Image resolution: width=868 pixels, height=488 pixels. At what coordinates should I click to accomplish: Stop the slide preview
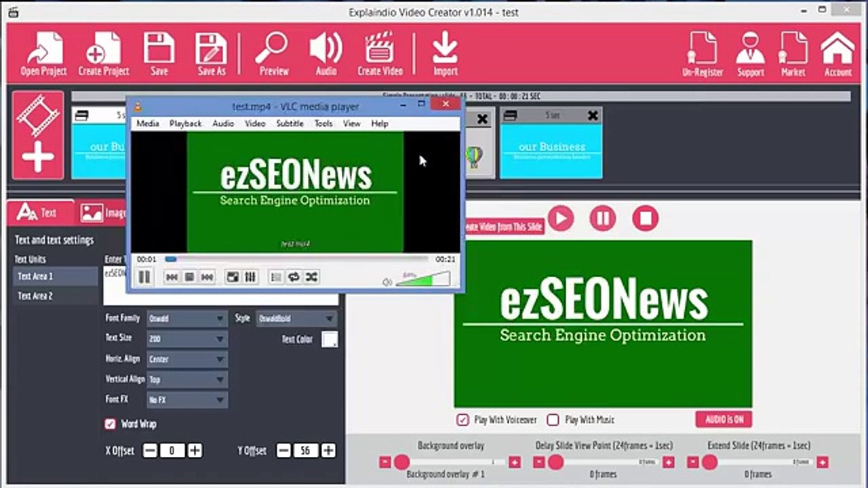[645, 218]
